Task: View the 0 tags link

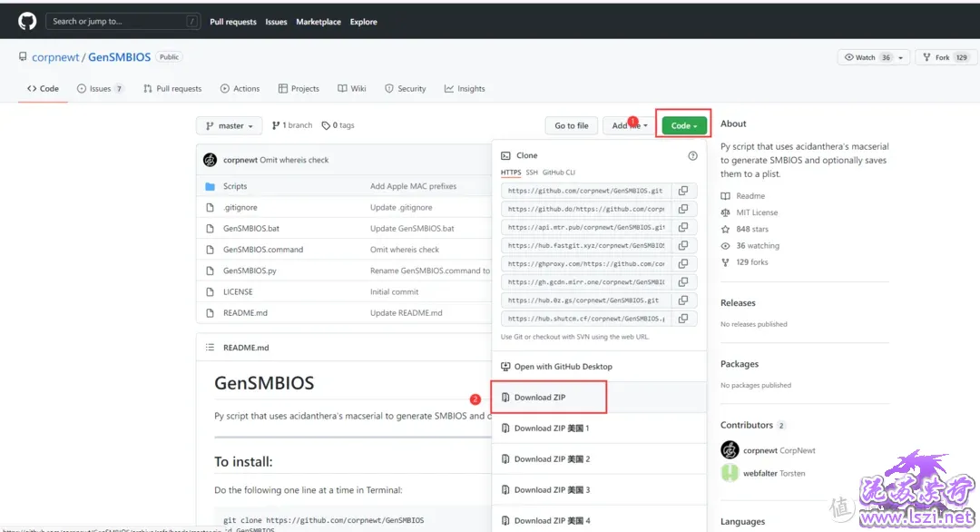Action: click(338, 125)
